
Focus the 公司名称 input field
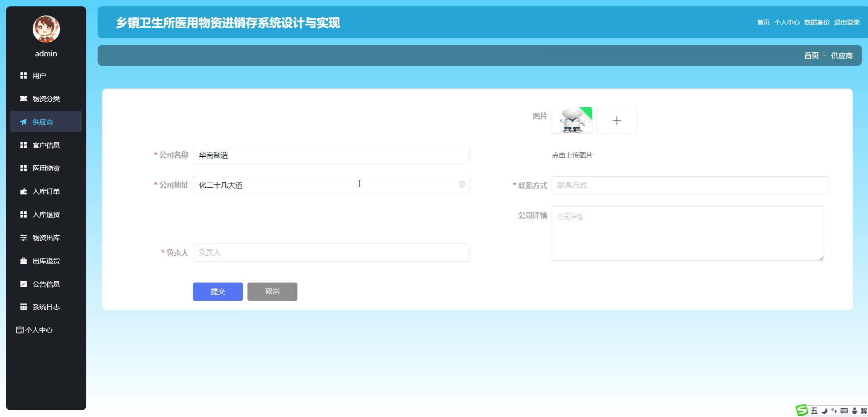click(331, 155)
